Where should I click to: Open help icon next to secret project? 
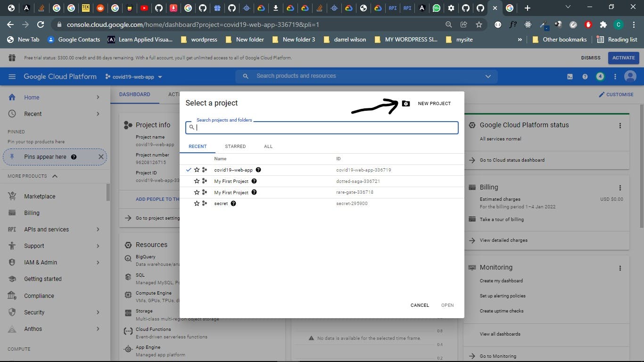233,204
